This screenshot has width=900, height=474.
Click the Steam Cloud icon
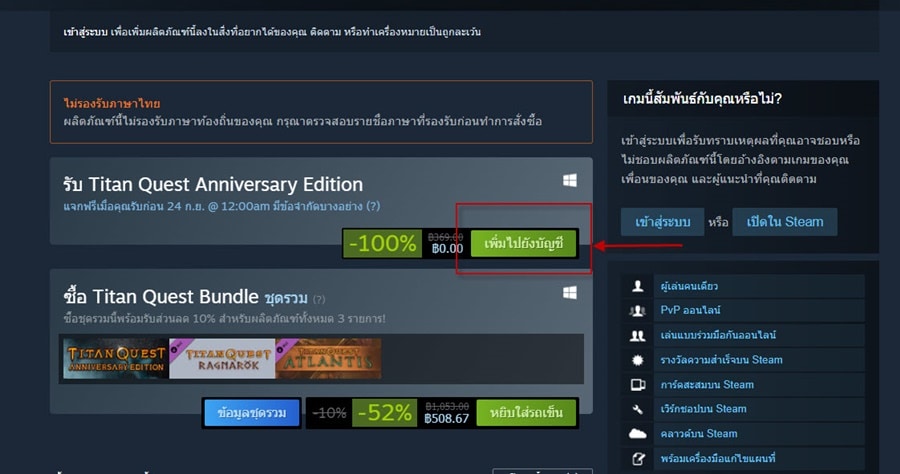[637, 434]
